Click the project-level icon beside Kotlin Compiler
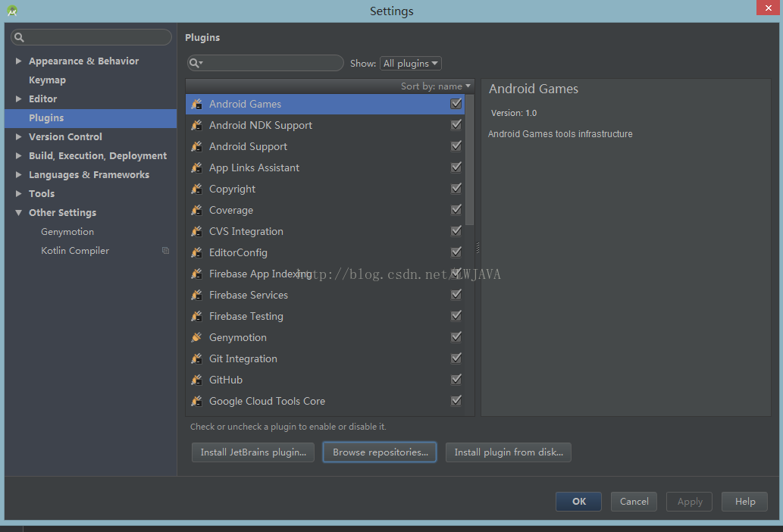This screenshot has width=783, height=532. 165,251
